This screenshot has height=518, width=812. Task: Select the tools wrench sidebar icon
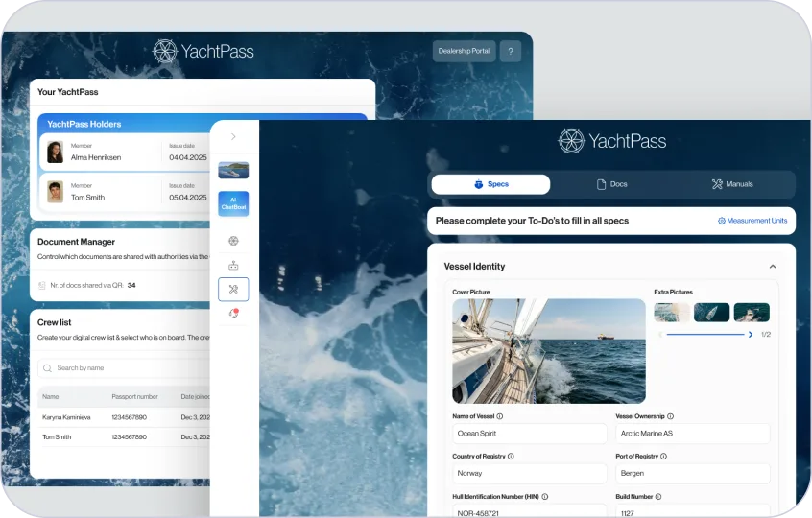tap(233, 290)
